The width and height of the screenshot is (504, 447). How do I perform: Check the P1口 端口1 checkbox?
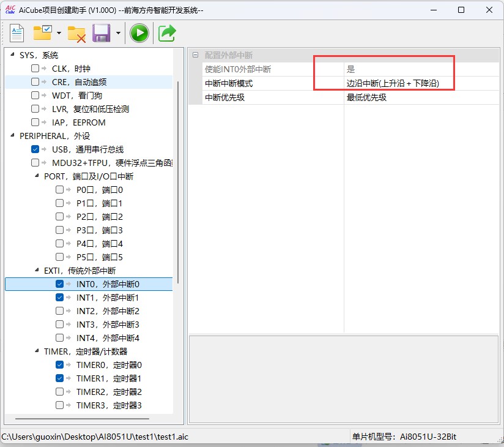(x=59, y=203)
